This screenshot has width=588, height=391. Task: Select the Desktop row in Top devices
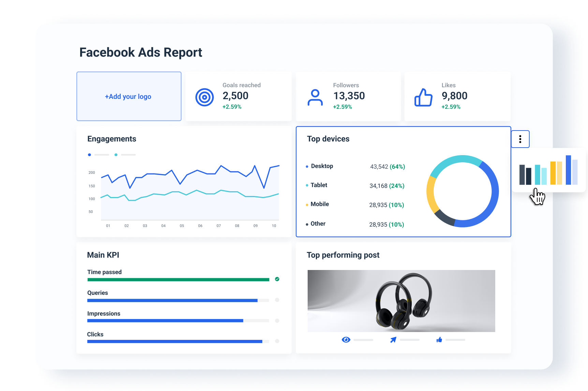(x=355, y=166)
